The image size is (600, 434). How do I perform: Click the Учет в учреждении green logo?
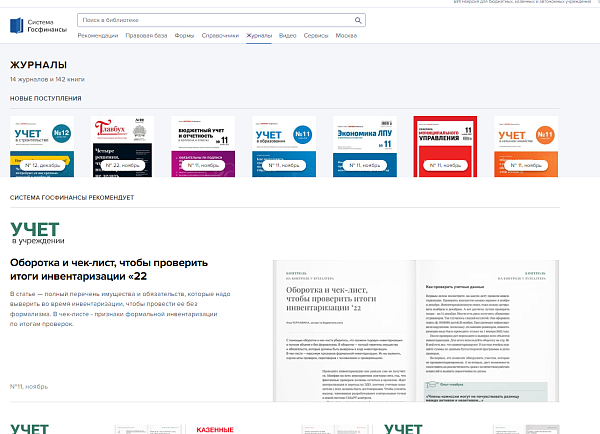35,232
